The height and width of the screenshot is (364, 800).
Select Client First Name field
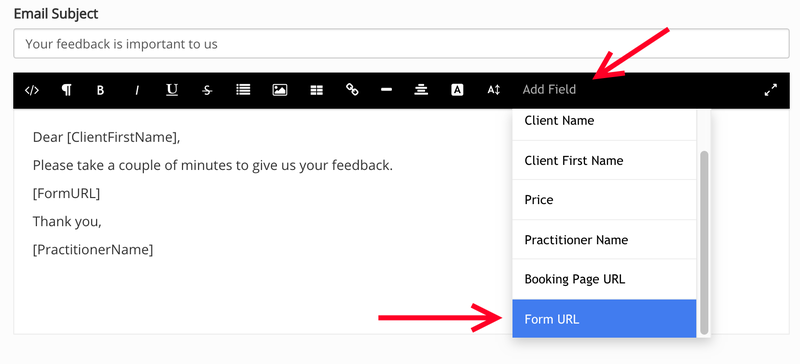604,160
